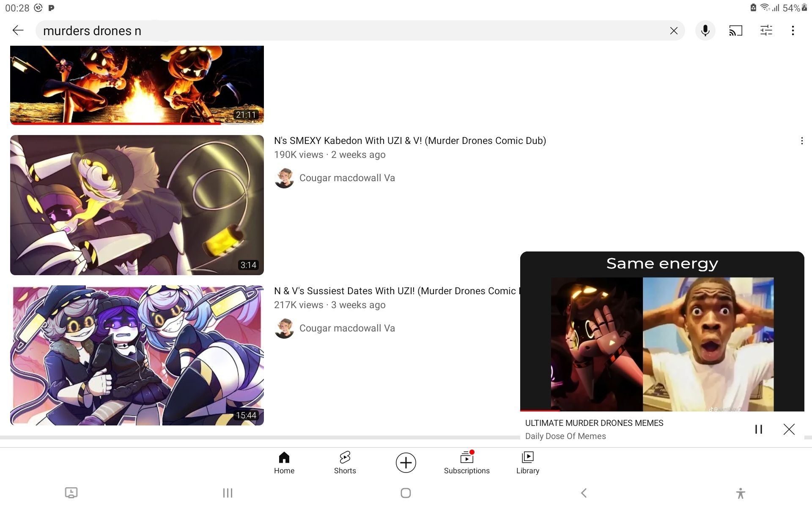Open search filters icon
The image size is (812, 508).
[766, 30]
